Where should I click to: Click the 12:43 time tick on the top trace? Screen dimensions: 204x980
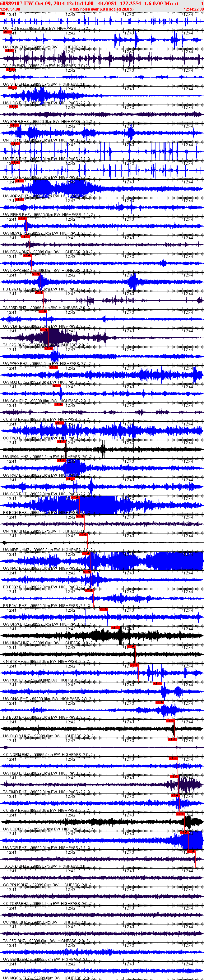(129, 15)
